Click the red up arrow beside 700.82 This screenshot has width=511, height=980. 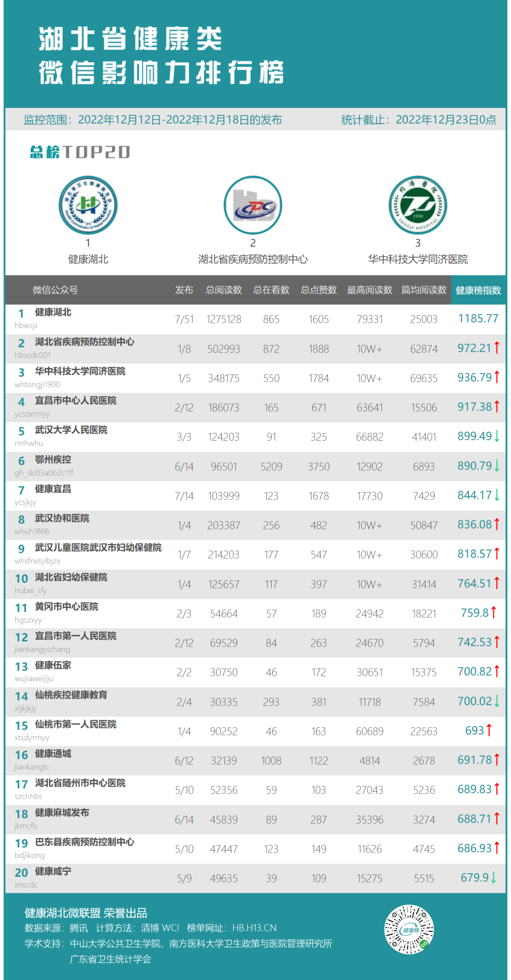(497, 671)
